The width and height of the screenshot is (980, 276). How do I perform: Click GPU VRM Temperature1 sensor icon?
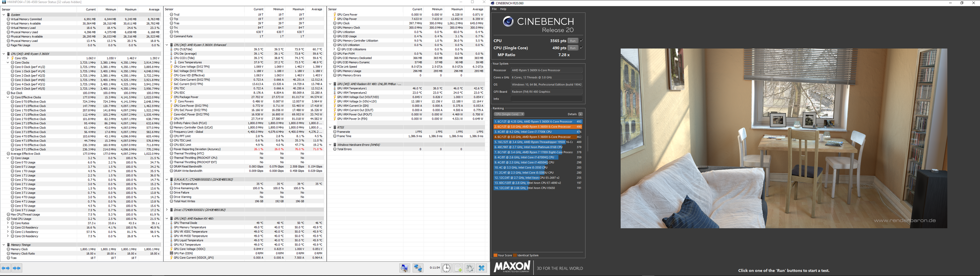(335, 88)
